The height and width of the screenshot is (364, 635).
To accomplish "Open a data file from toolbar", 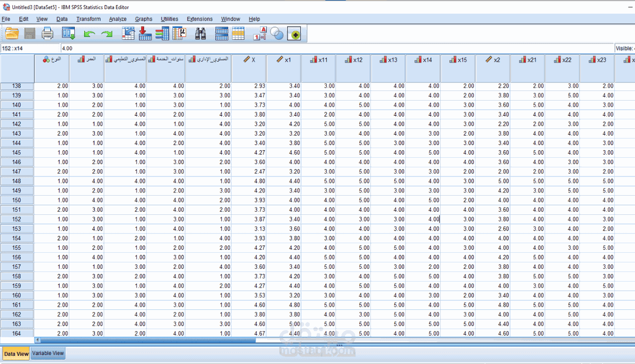I will (12, 33).
